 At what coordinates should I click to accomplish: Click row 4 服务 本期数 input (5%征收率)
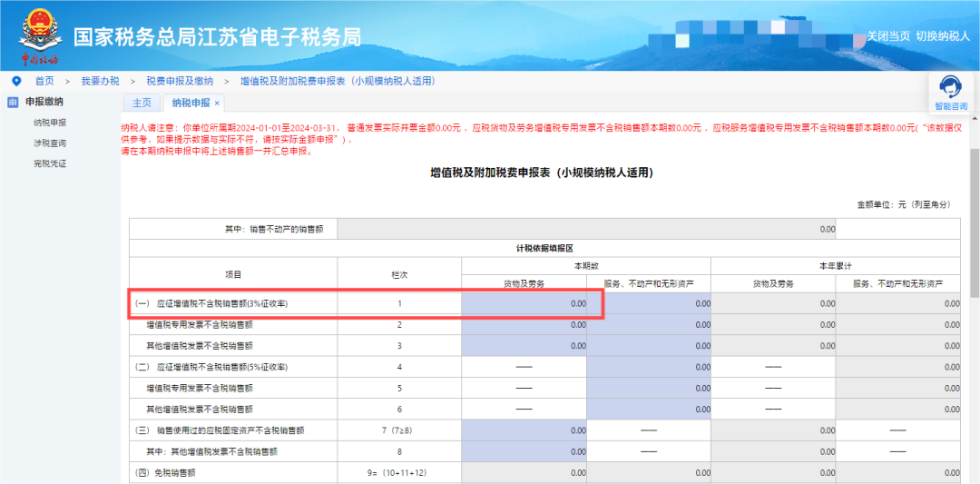[x=649, y=367]
